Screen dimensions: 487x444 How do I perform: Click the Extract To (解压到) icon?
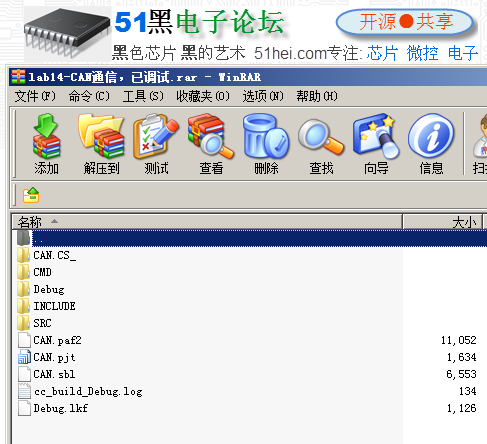click(101, 137)
